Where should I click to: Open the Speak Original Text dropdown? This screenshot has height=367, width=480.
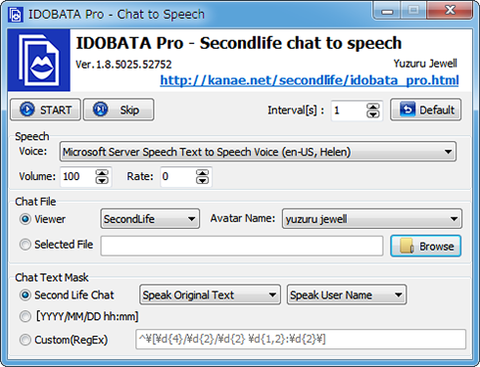click(x=210, y=295)
